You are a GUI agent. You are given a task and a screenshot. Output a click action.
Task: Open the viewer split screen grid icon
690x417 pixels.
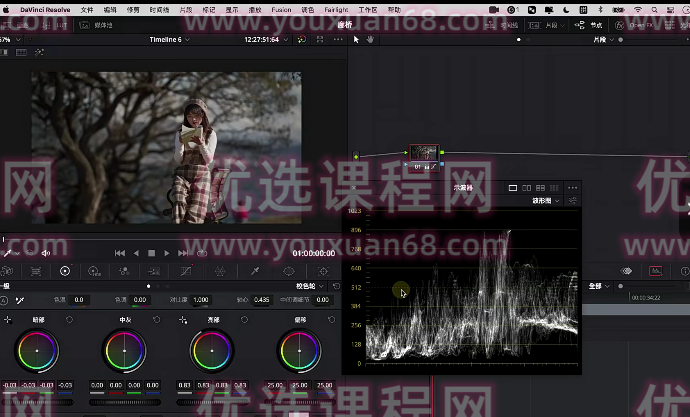21,53
